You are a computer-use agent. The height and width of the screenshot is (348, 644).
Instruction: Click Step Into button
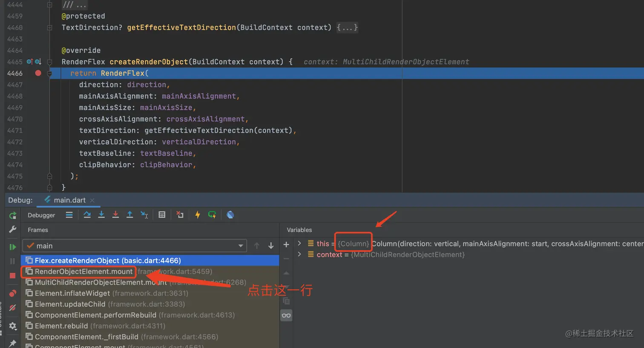(101, 215)
